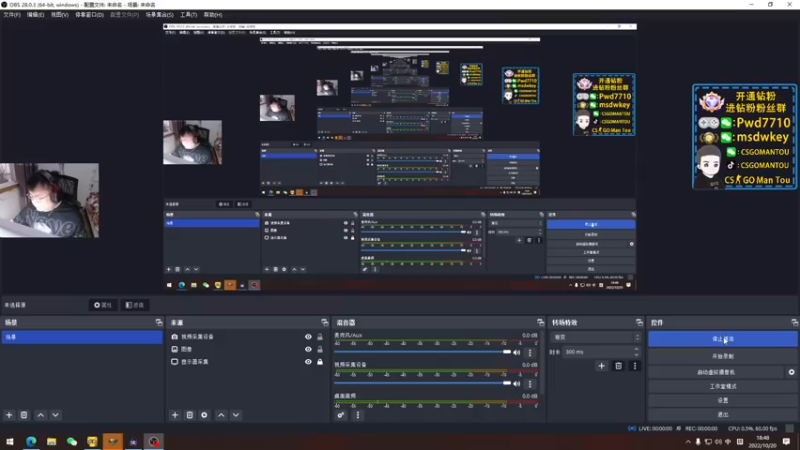Image resolution: width=800 pixels, height=450 pixels.
Task: Adjust the 麦克风/Aux volume slider
Action: 422,352
